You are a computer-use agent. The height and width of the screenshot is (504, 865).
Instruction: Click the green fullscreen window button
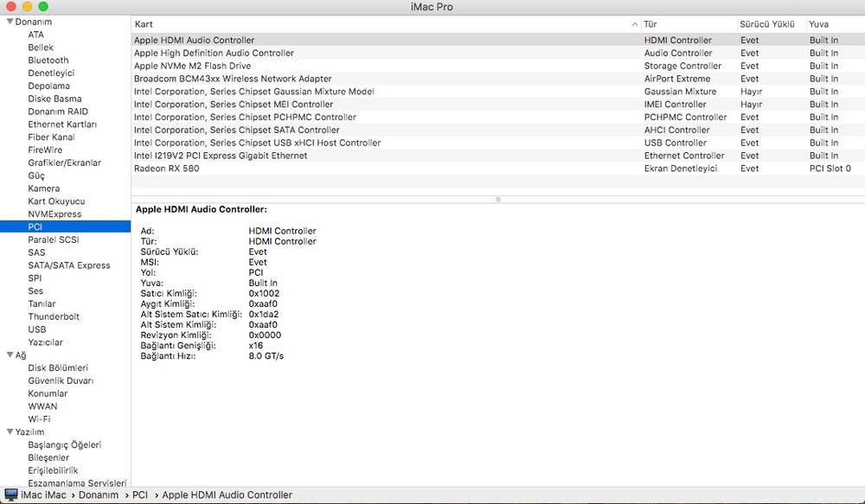tap(43, 7)
